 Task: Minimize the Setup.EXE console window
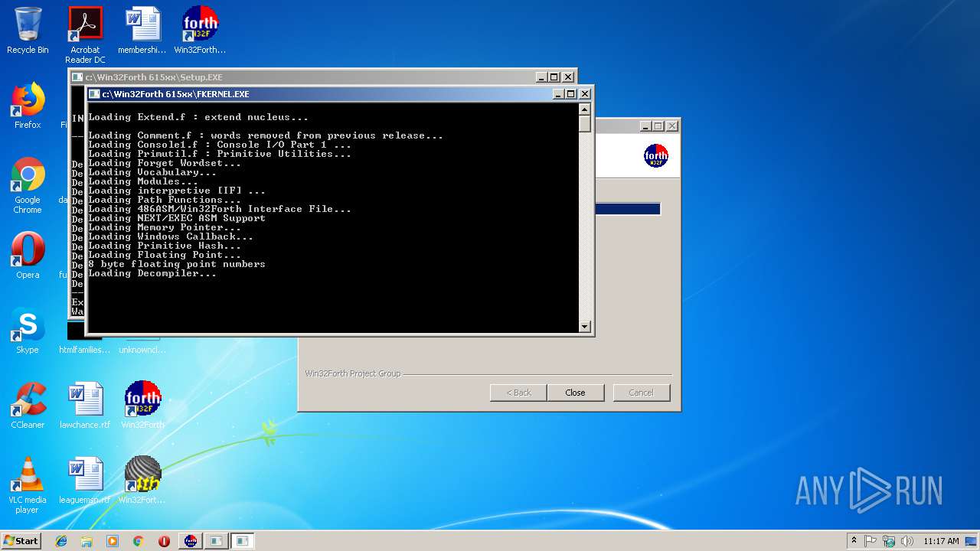pos(541,77)
